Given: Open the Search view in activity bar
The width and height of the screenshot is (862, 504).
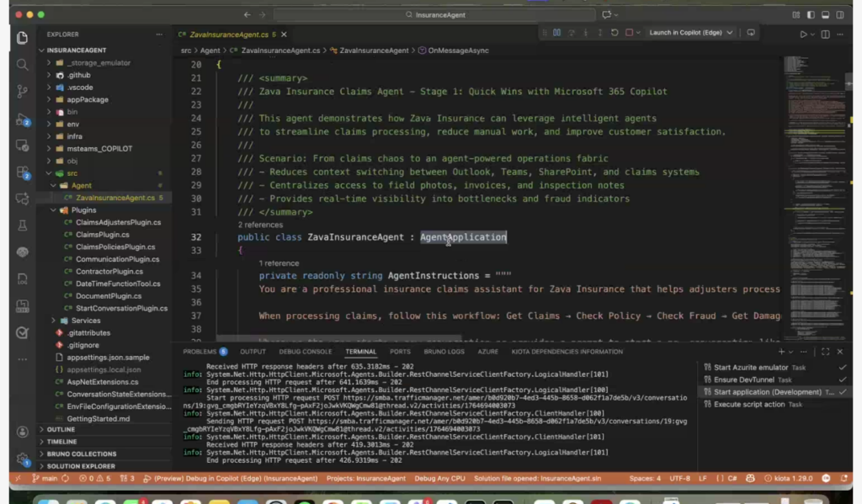Looking at the screenshot, I should point(22,65).
